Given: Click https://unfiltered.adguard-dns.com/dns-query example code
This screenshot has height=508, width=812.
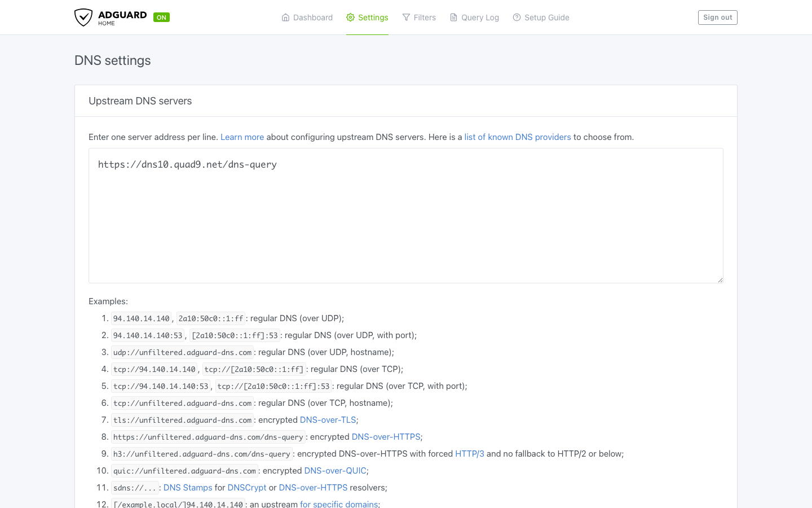Looking at the screenshot, I should point(208,437).
